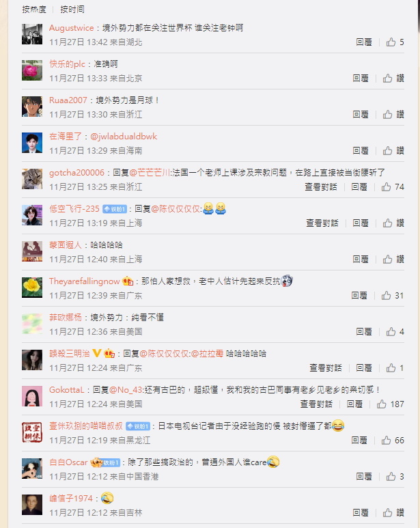420x528 pixels.
Task: Toggle like on Ruaa2007's comment
Action: 393,115
